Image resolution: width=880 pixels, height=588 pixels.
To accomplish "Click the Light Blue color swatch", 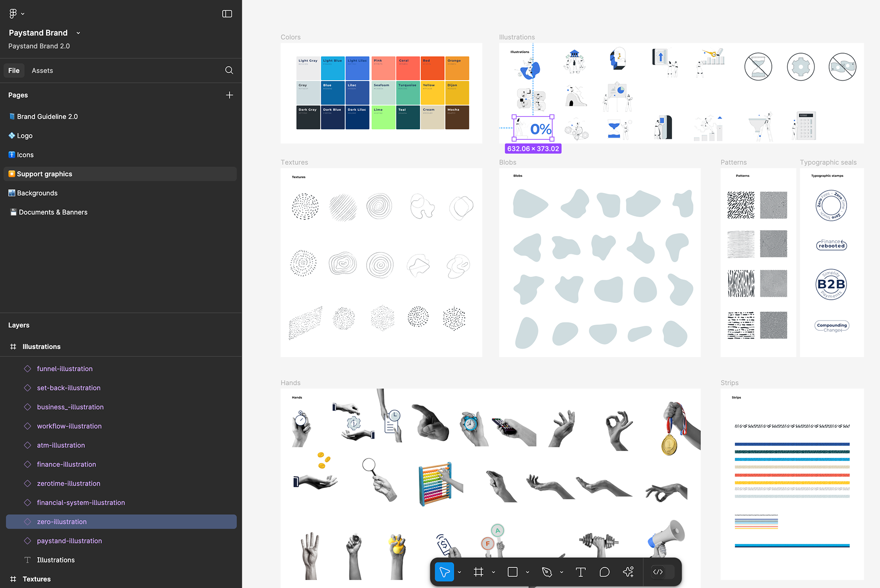I will point(332,68).
